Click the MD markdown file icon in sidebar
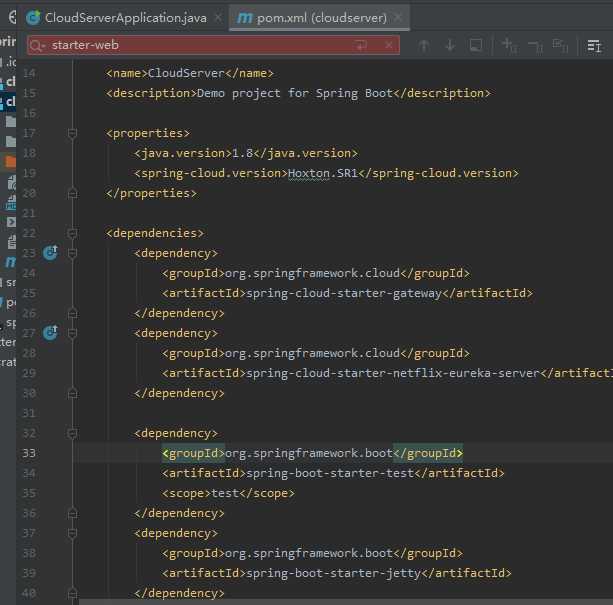The width and height of the screenshot is (613, 605). [x=11, y=202]
